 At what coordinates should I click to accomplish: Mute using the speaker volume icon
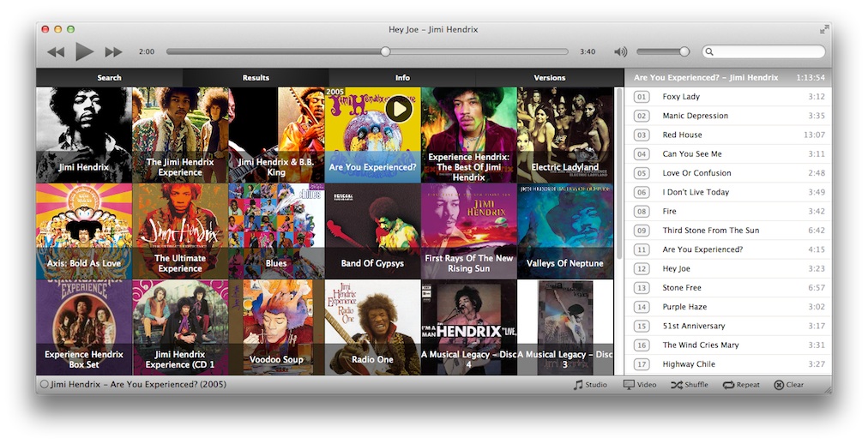point(620,52)
